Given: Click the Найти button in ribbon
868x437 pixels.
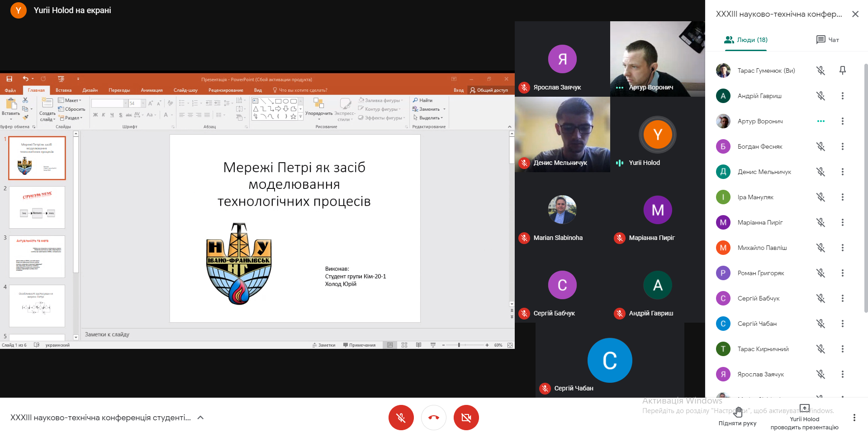Looking at the screenshot, I should (x=423, y=100).
